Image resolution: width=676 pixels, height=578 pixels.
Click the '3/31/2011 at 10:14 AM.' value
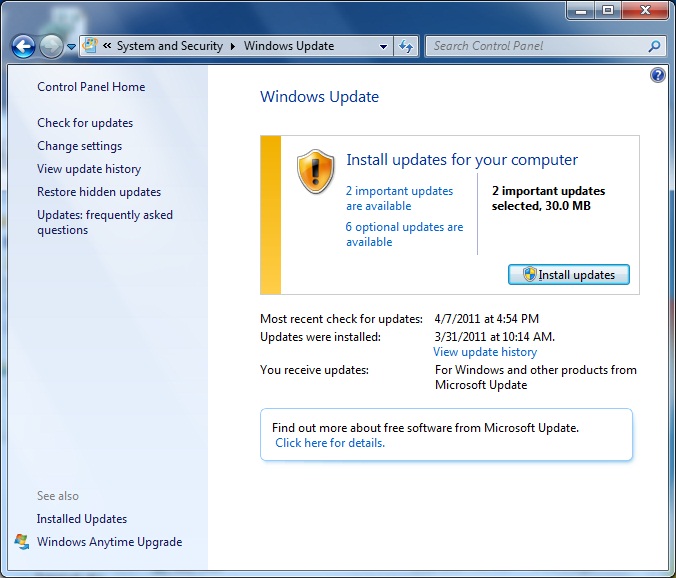495,337
